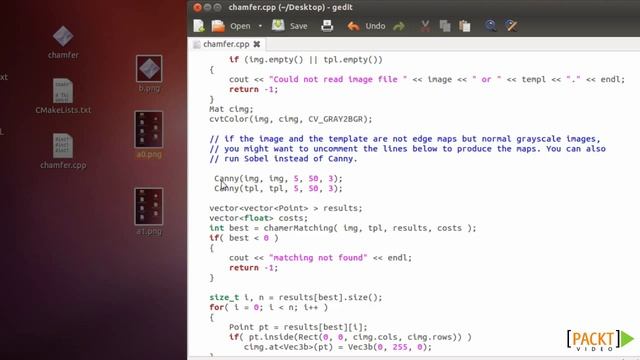The image size is (640, 360).
Task: Select chamfer.cpp file on the desktop
Action: (x=63, y=151)
